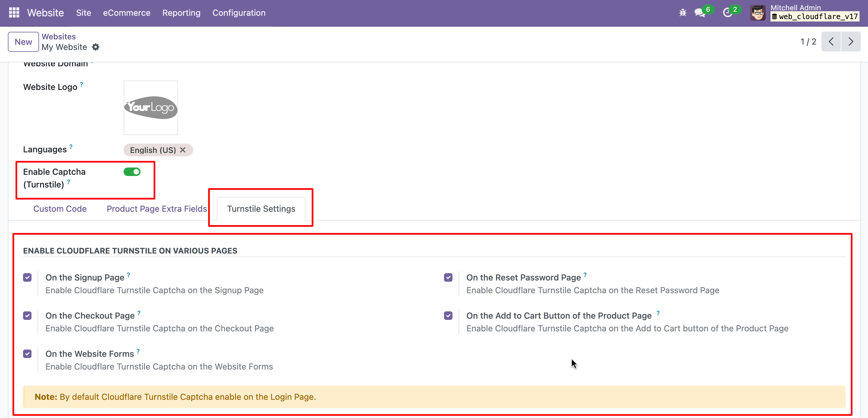The width and height of the screenshot is (868, 418).
Task: Toggle Enable Captcha (Turnstile) switch
Action: pyautogui.click(x=132, y=172)
